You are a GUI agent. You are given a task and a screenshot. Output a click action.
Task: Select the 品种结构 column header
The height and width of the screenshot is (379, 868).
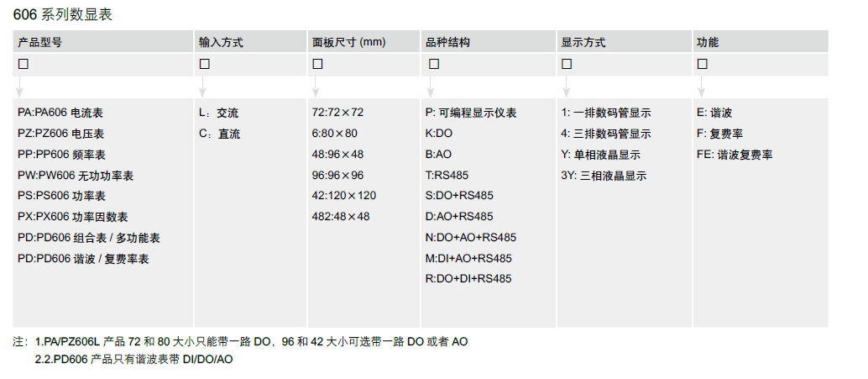click(448, 42)
